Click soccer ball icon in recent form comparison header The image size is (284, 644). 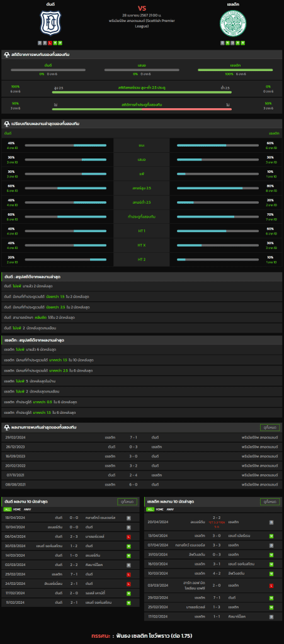pyautogui.click(x=6, y=124)
